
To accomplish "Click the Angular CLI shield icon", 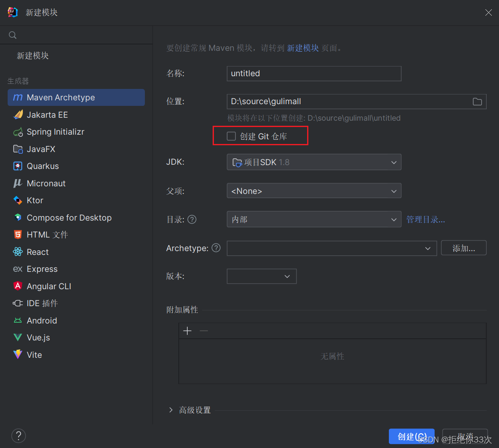I will tap(18, 286).
